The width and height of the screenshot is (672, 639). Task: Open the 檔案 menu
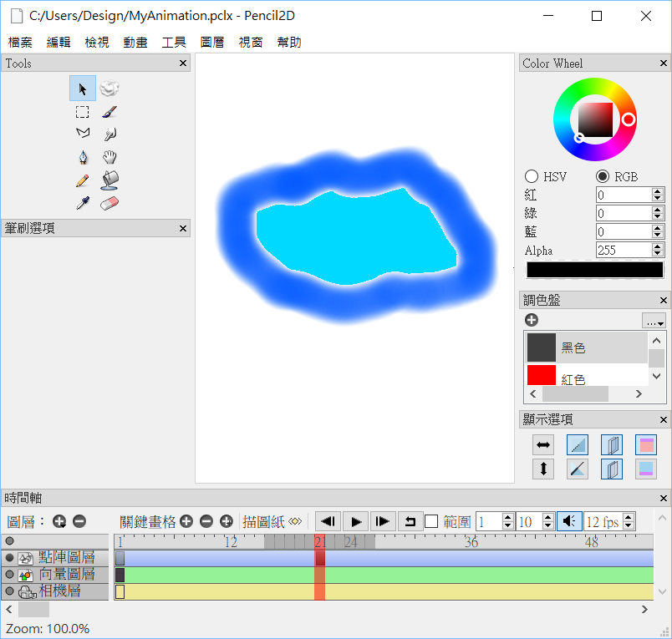pos(20,42)
